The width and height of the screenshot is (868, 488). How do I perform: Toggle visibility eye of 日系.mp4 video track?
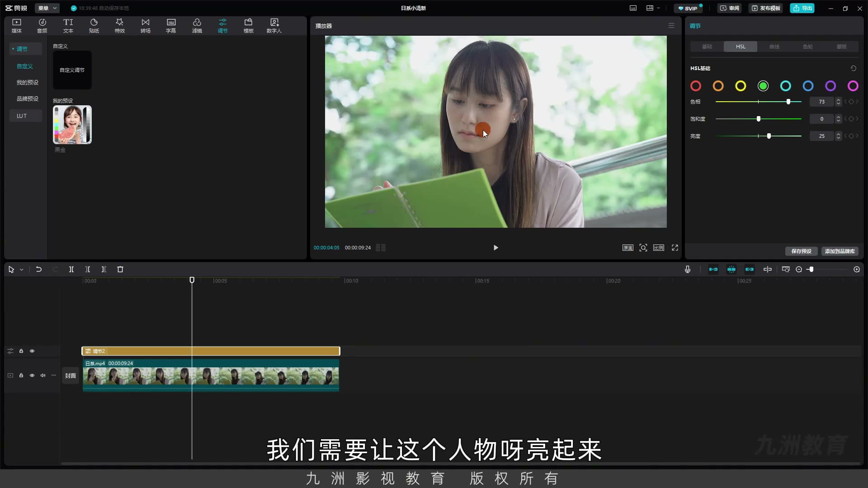(x=32, y=375)
